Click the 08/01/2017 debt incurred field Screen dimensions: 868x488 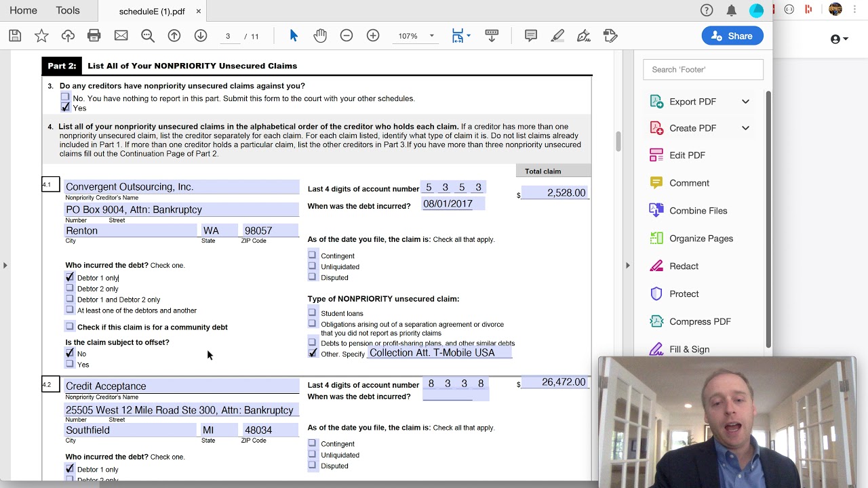[x=454, y=203]
